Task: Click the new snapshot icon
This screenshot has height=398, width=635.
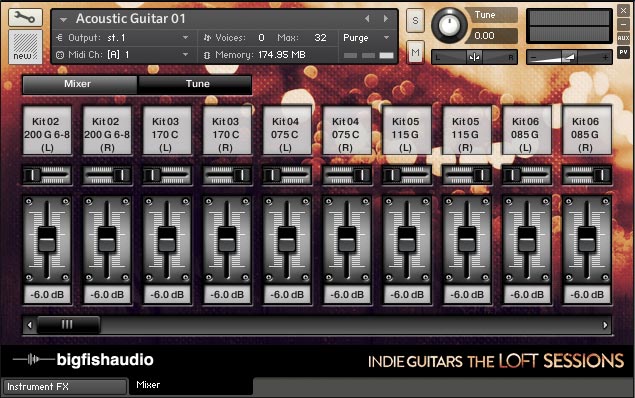Action: click(25, 47)
